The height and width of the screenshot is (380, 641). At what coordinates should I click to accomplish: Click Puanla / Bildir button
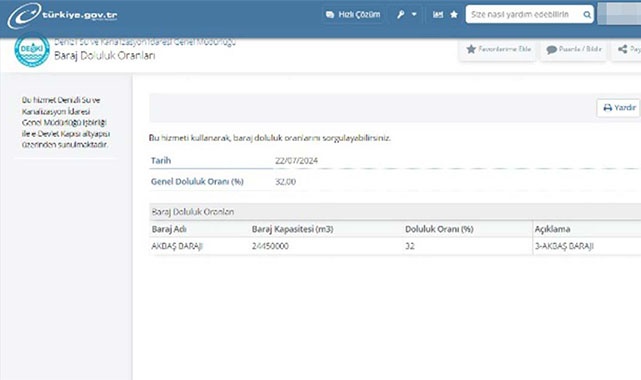[574, 49]
